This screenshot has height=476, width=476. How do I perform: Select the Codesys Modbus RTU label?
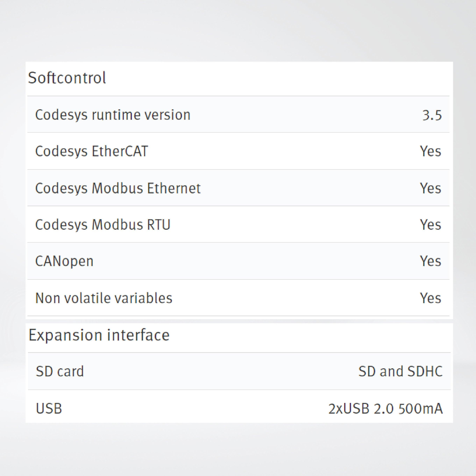pos(102,224)
